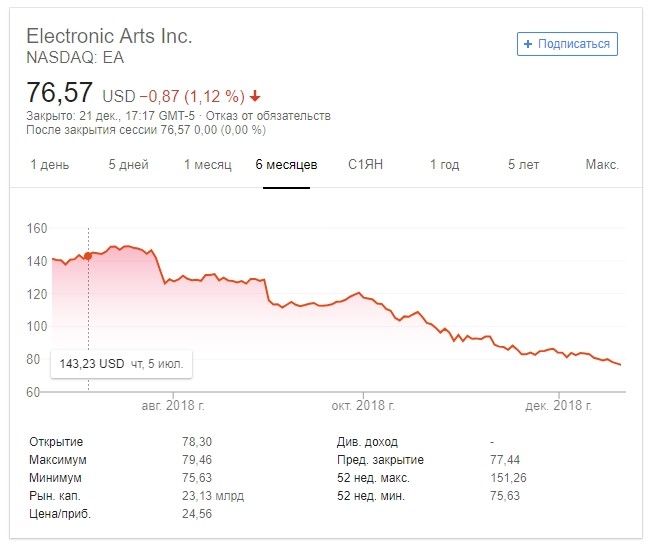
Task: Click the orange data point on chart
Action: [x=88, y=256]
